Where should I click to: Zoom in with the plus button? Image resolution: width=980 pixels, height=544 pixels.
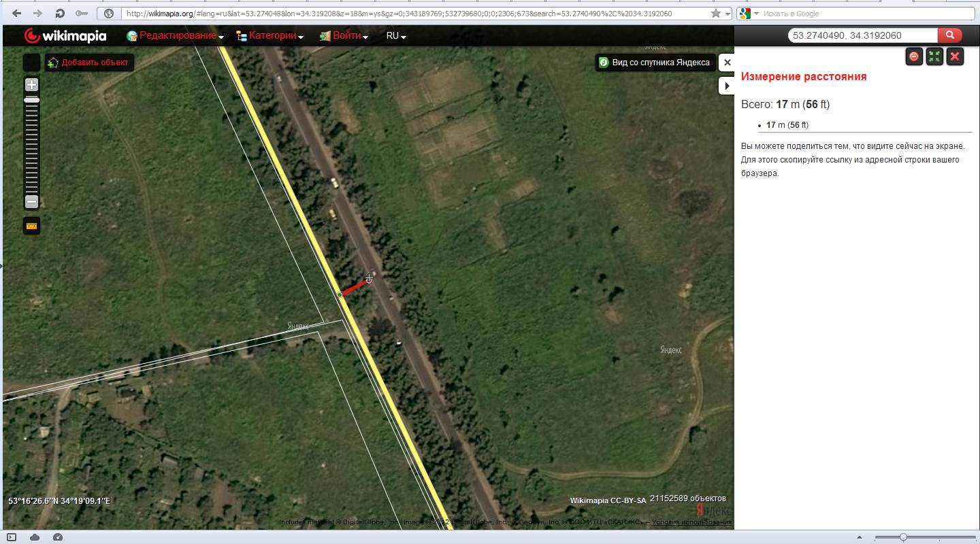(x=31, y=85)
